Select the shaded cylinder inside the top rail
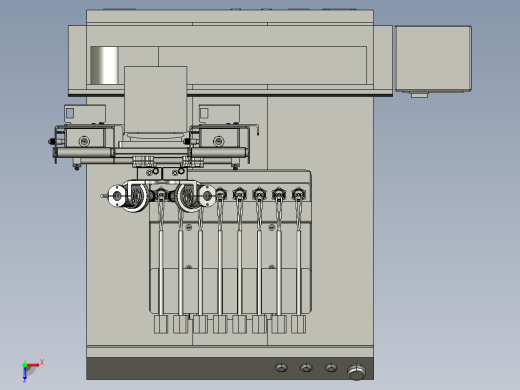The height and width of the screenshot is (390, 520). pos(104,65)
